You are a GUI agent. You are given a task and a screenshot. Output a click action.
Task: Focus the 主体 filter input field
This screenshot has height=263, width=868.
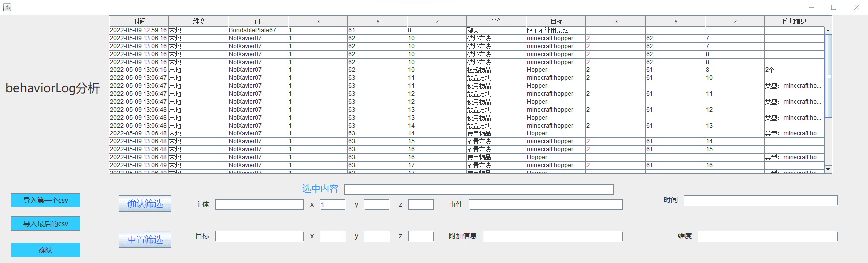pyautogui.click(x=259, y=204)
